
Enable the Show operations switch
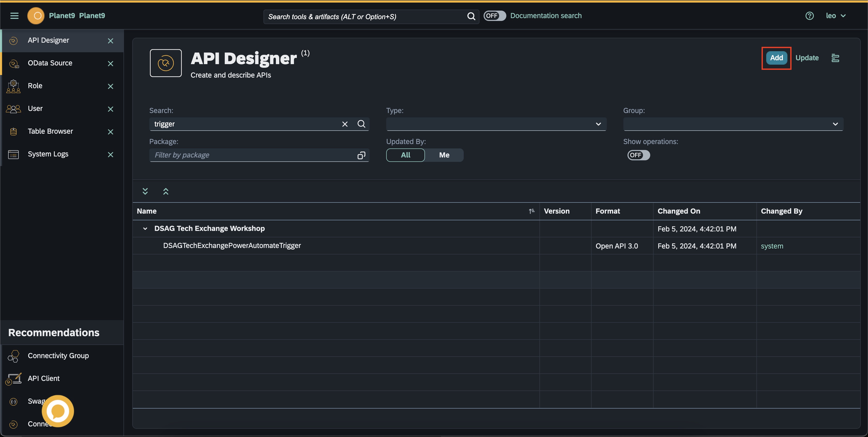click(638, 155)
